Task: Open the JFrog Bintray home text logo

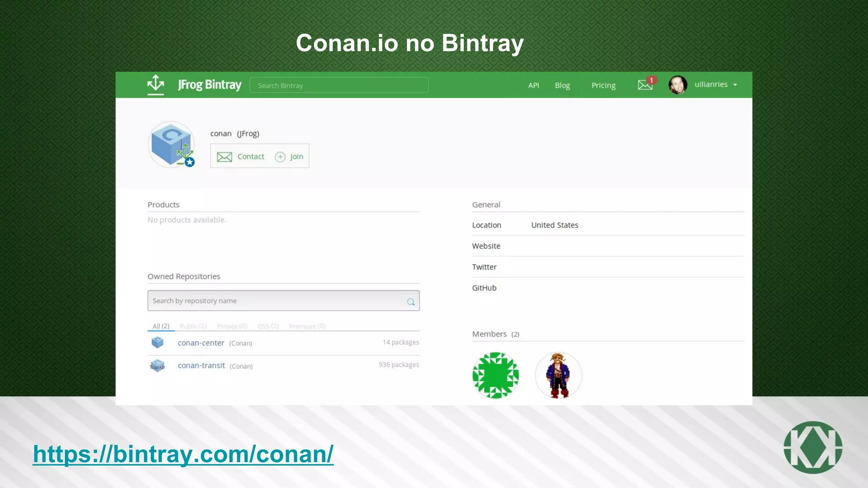Action: [x=209, y=85]
